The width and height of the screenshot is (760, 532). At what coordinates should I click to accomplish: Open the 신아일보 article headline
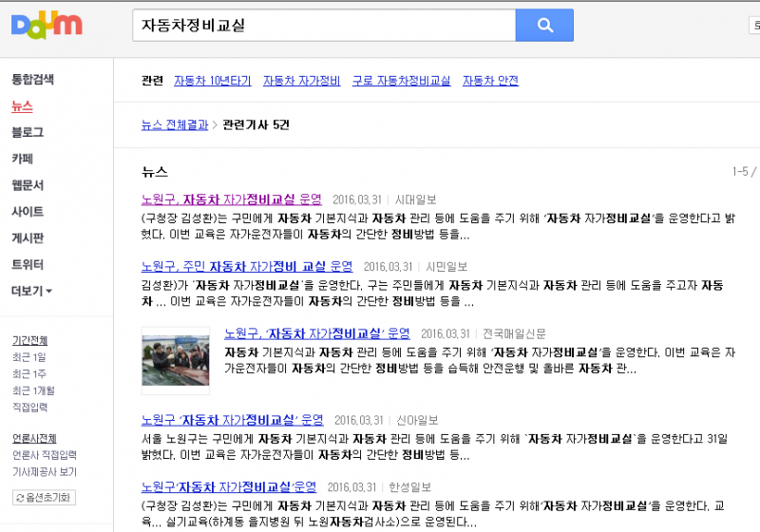pos(232,420)
